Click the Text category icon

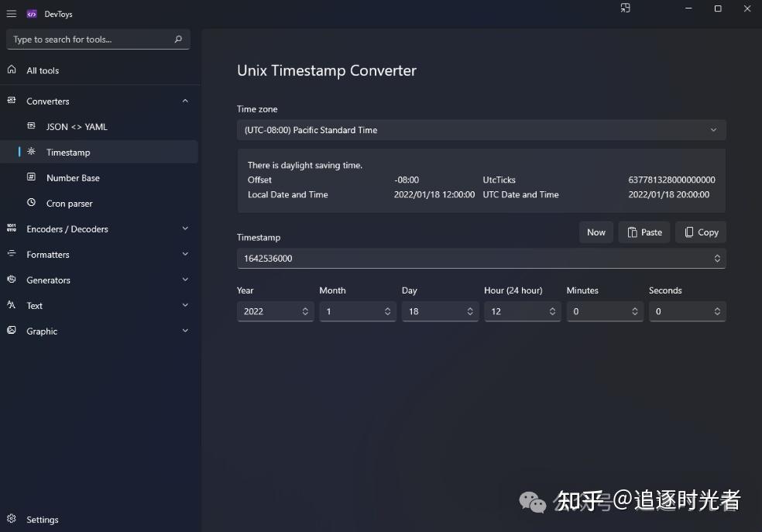pos(12,305)
